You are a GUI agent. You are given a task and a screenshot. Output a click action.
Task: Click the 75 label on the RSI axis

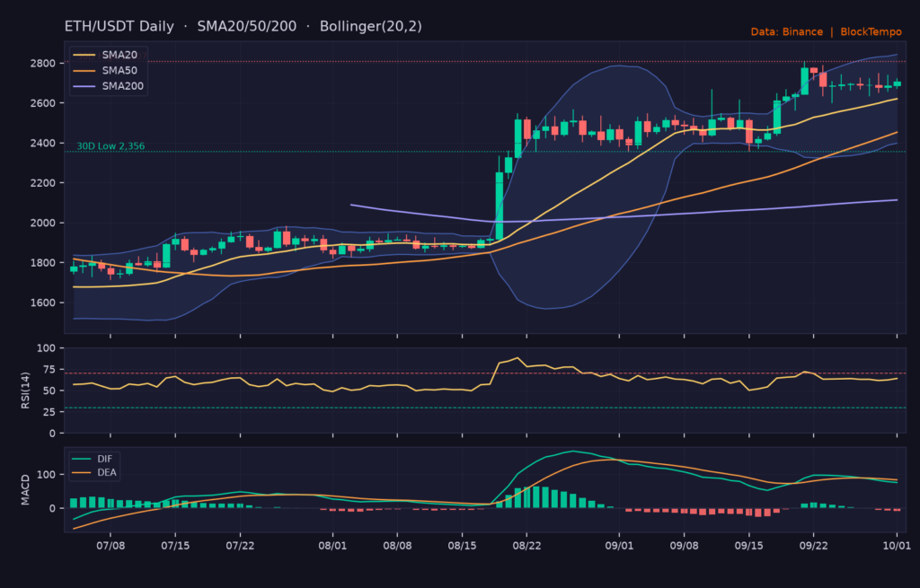point(49,369)
